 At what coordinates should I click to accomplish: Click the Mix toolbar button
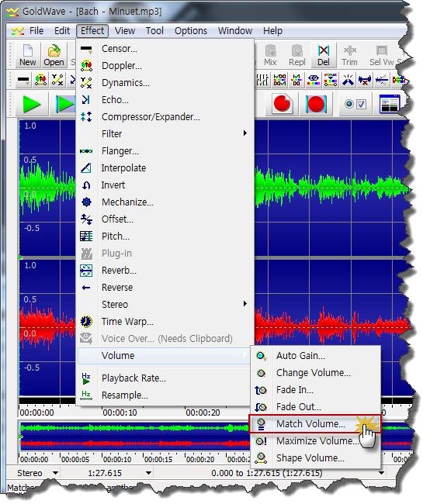tap(270, 55)
